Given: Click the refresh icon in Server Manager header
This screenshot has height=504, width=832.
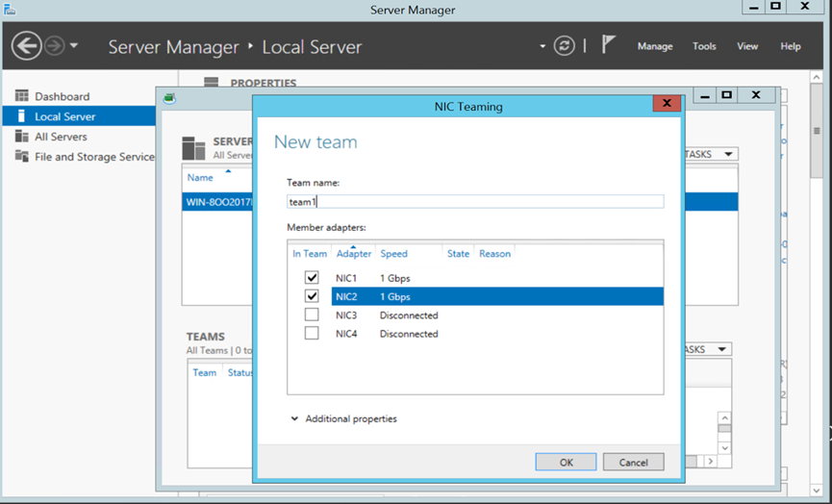Looking at the screenshot, I should click(x=564, y=45).
